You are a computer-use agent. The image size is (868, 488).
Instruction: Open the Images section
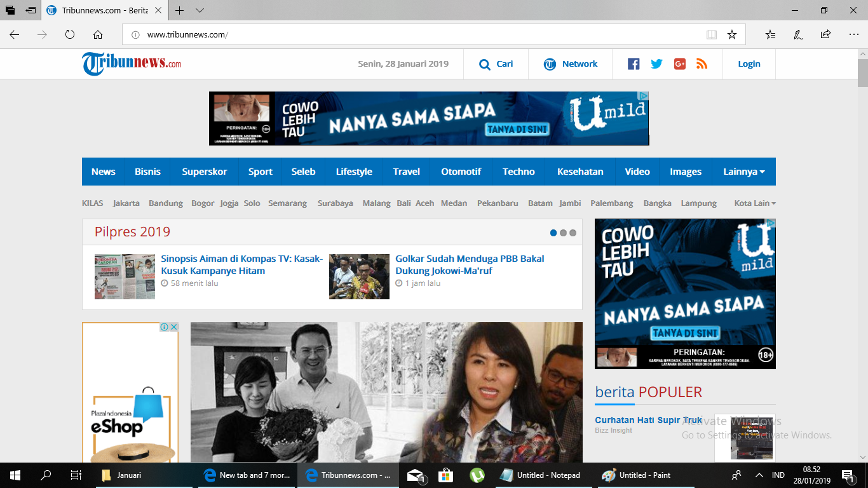pyautogui.click(x=686, y=172)
